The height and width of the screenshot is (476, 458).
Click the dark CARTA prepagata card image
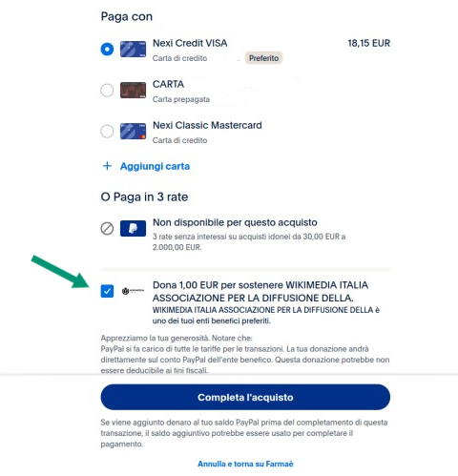point(133,91)
